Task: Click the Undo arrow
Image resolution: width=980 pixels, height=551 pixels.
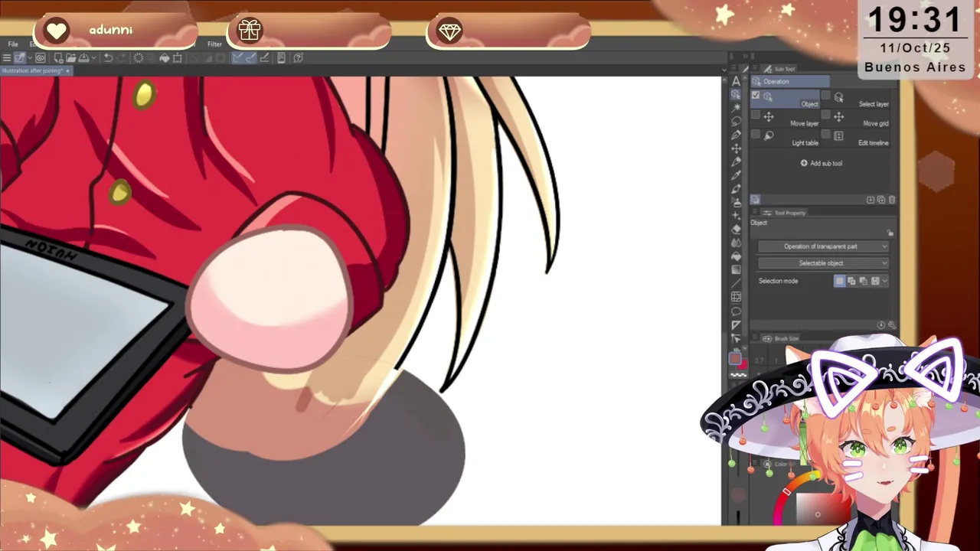Action: pyautogui.click(x=108, y=58)
